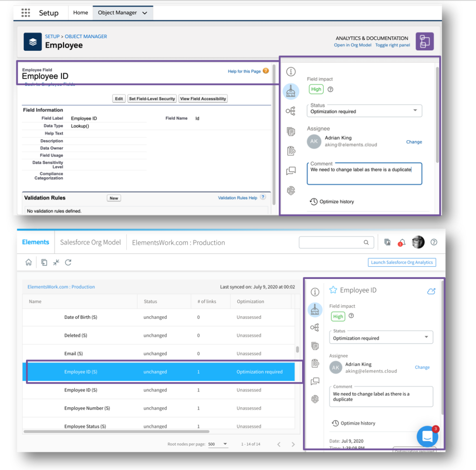The width and height of the screenshot is (476, 470).
Task: Click the app launcher grid icon
Action: pos(26,13)
